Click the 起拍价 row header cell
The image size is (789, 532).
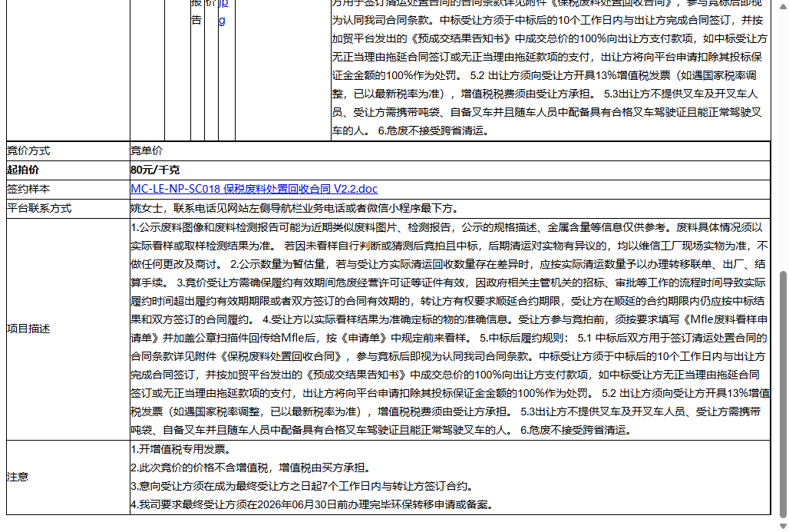point(24,170)
